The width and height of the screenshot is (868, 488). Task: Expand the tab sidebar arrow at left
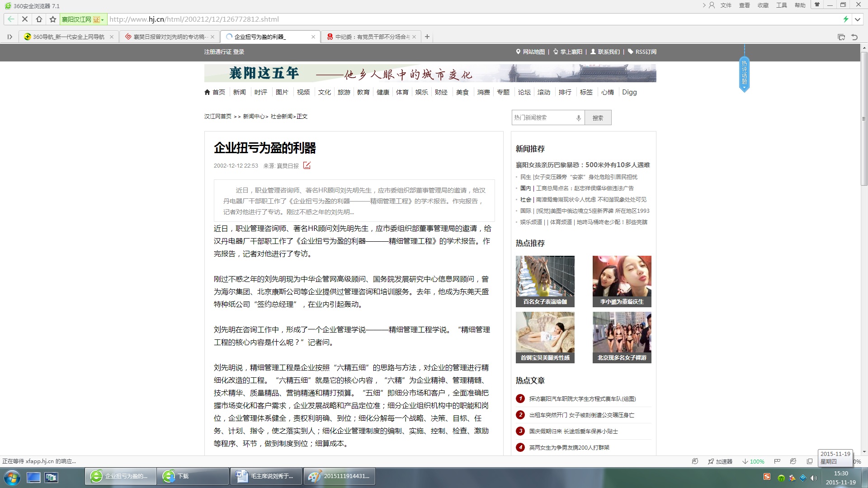coord(9,37)
